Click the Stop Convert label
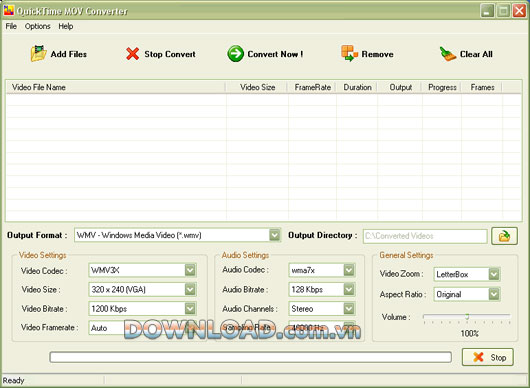Viewport: 530px width, 388px height. [x=170, y=54]
